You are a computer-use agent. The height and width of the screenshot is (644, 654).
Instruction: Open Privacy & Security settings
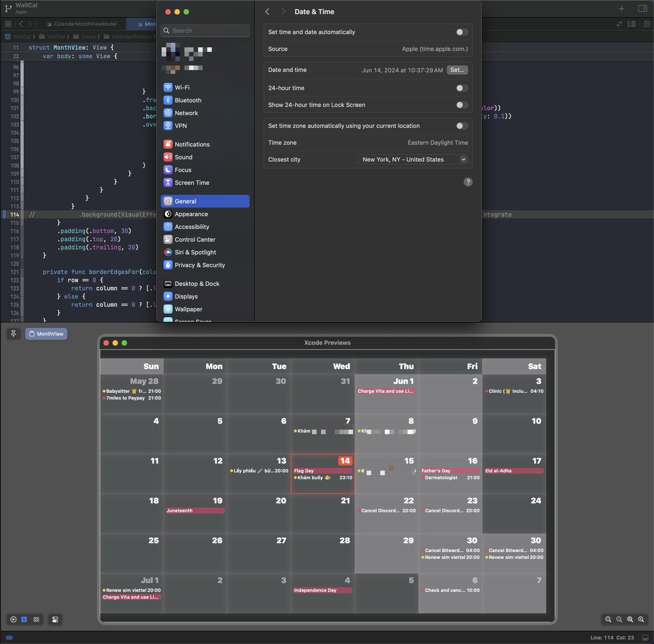[x=205, y=265]
